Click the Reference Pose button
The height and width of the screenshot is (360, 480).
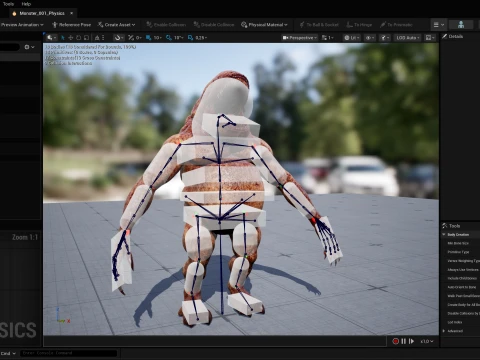71,25
